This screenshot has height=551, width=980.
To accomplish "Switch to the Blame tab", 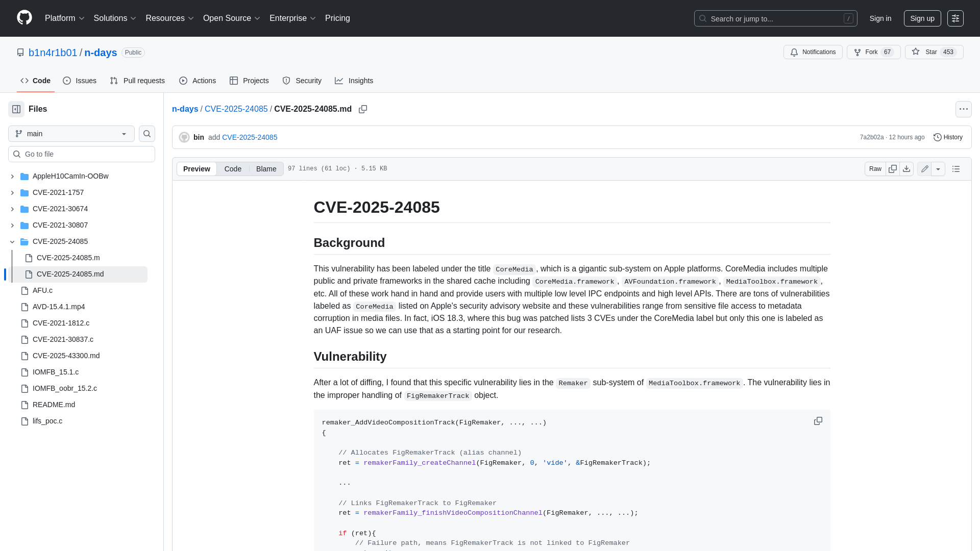I will [x=266, y=168].
